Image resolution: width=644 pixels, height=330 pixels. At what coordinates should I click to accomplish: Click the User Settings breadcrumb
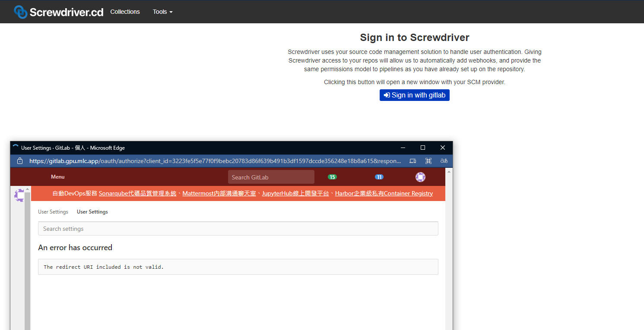click(x=53, y=212)
